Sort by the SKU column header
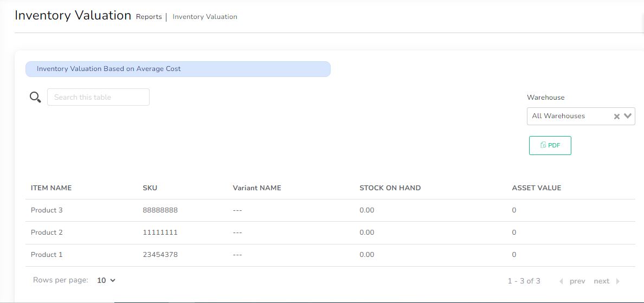This screenshot has height=303, width=644. point(150,188)
